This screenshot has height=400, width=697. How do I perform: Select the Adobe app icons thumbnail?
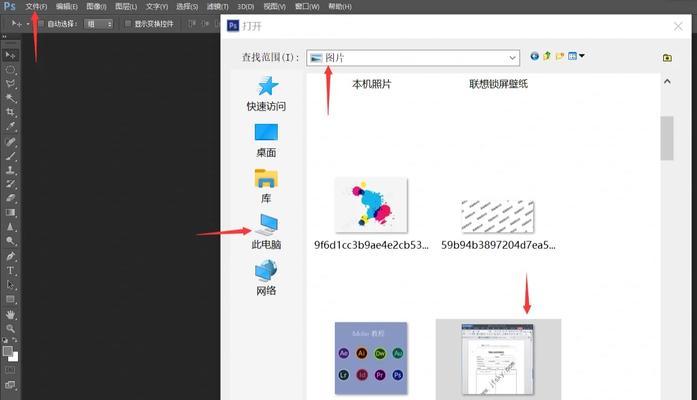[x=371, y=358]
